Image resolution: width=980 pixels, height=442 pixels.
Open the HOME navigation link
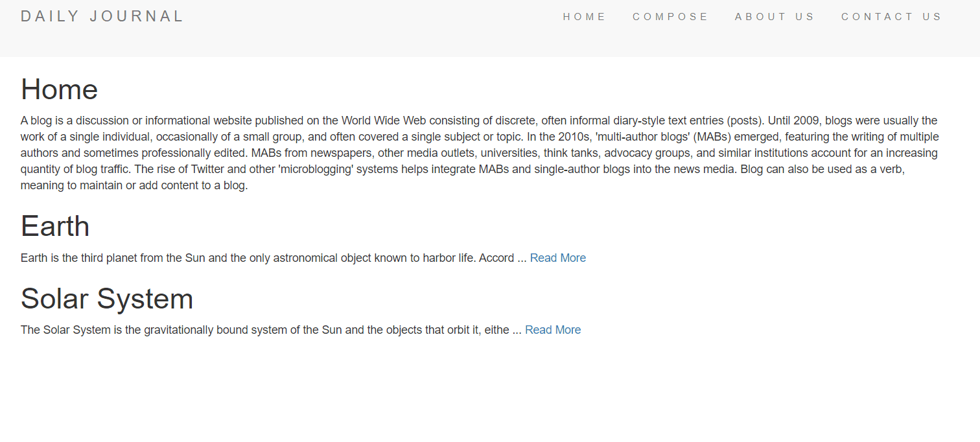[584, 17]
